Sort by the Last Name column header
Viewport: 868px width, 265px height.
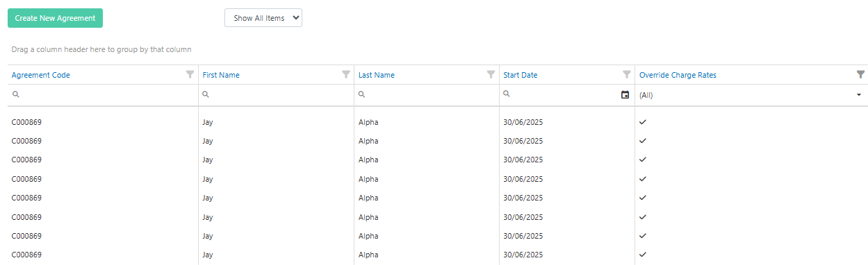377,75
